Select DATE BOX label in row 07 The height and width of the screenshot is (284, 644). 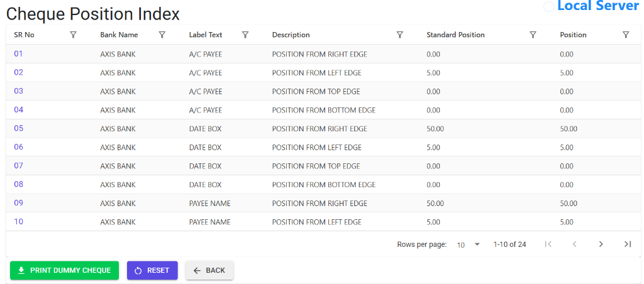(x=205, y=167)
